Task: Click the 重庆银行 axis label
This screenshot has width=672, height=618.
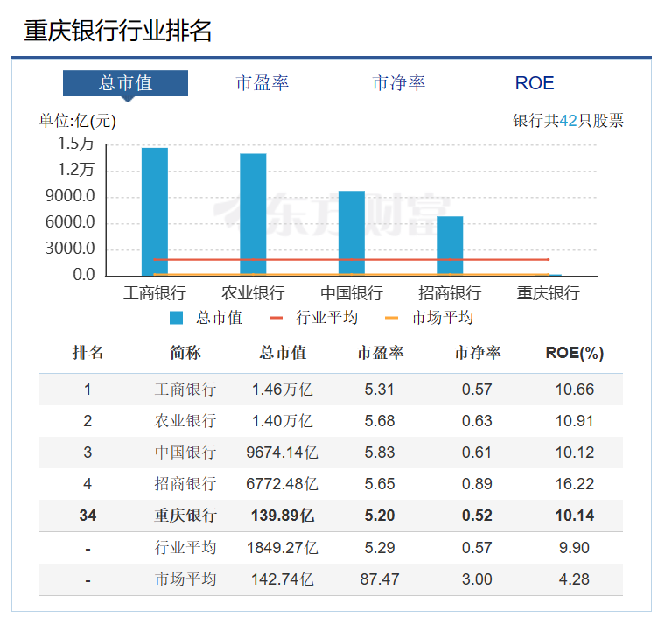Action: click(548, 293)
